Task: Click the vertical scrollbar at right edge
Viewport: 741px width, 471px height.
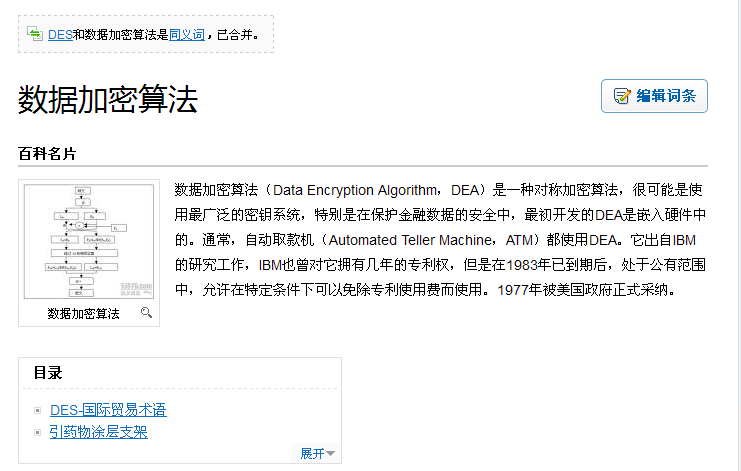Action: tap(740, 235)
